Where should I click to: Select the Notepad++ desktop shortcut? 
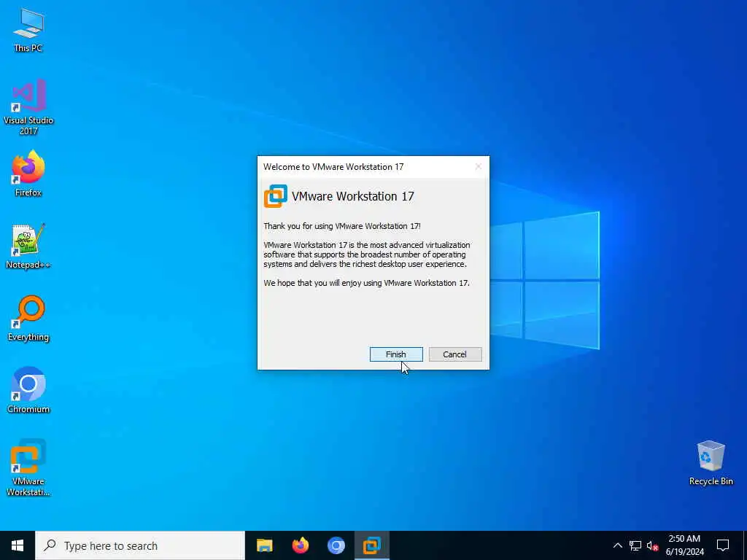pos(28,246)
